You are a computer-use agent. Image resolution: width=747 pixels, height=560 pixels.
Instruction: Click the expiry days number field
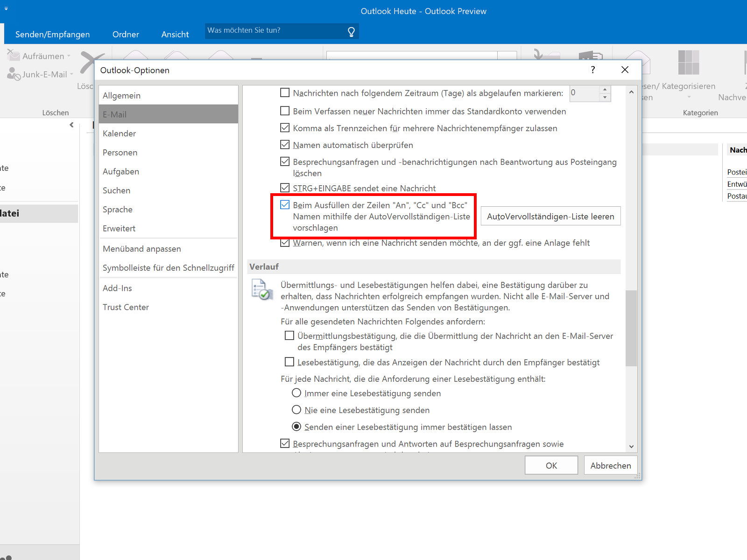pyautogui.click(x=584, y=93)
